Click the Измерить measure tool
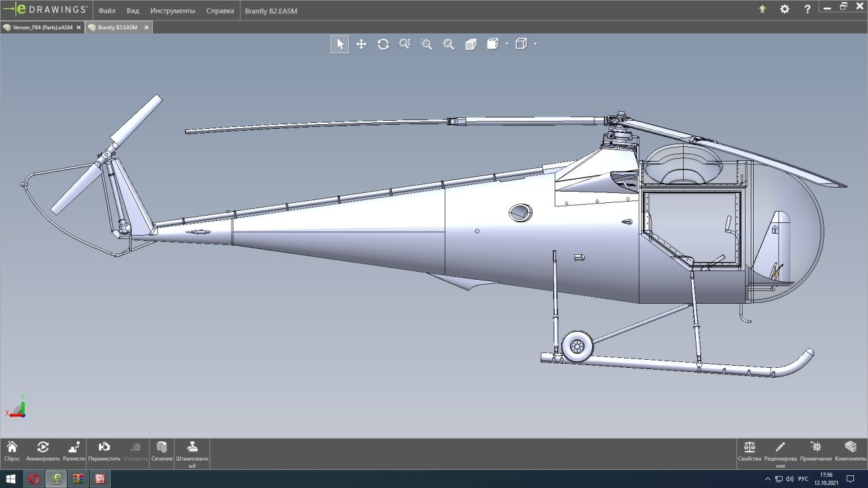Image resolution: width=868 pixels, height=488 pixels. coord(136,452)
